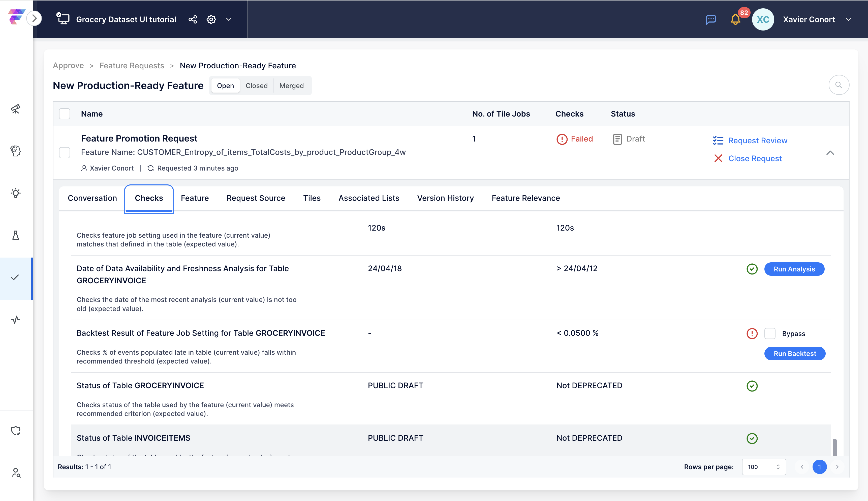This screenshot has width=868, height=501.
Task: Switch to the Feature tab
Action: tap(195, 198)
